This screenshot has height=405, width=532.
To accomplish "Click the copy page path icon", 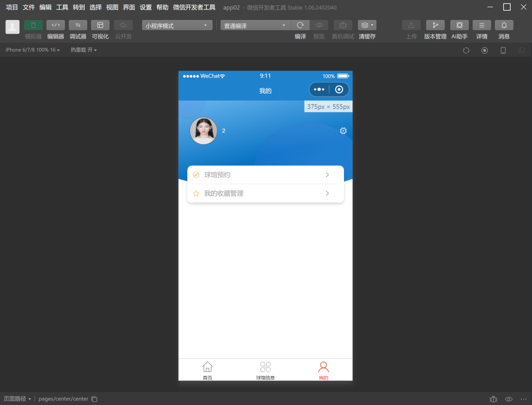I will coord(94,399).
